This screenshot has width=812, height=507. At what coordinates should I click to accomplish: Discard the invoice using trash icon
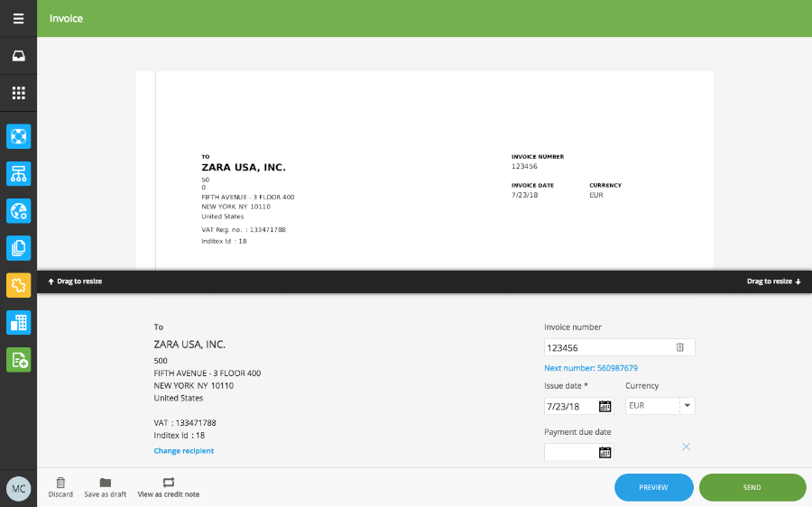[60, 487]
